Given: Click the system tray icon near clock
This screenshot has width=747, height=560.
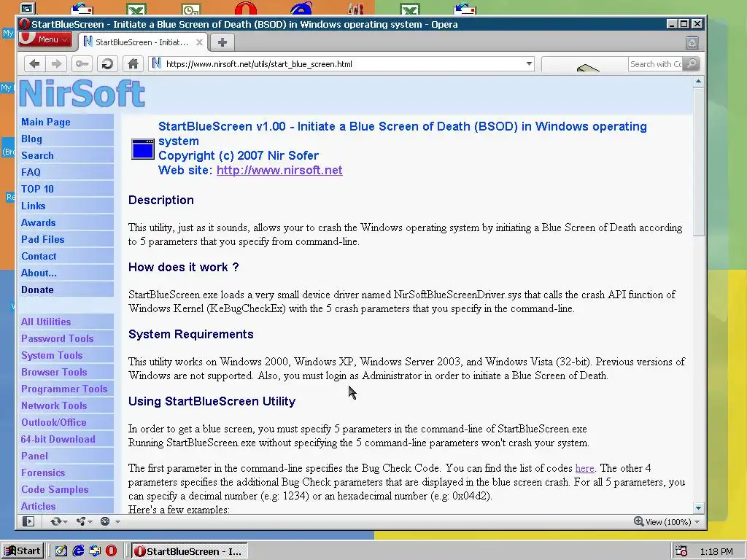Looking at the screenshot, I should click(x=681, y=551).
